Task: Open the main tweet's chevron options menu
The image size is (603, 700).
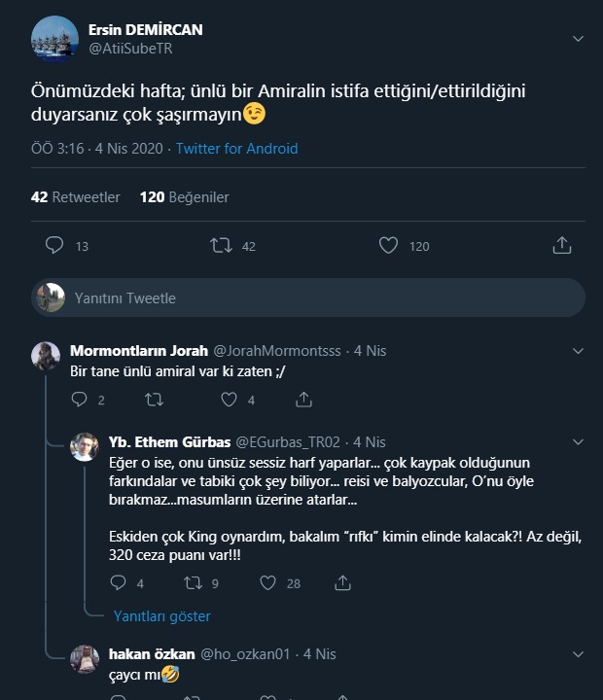Action: pos(578,39)
